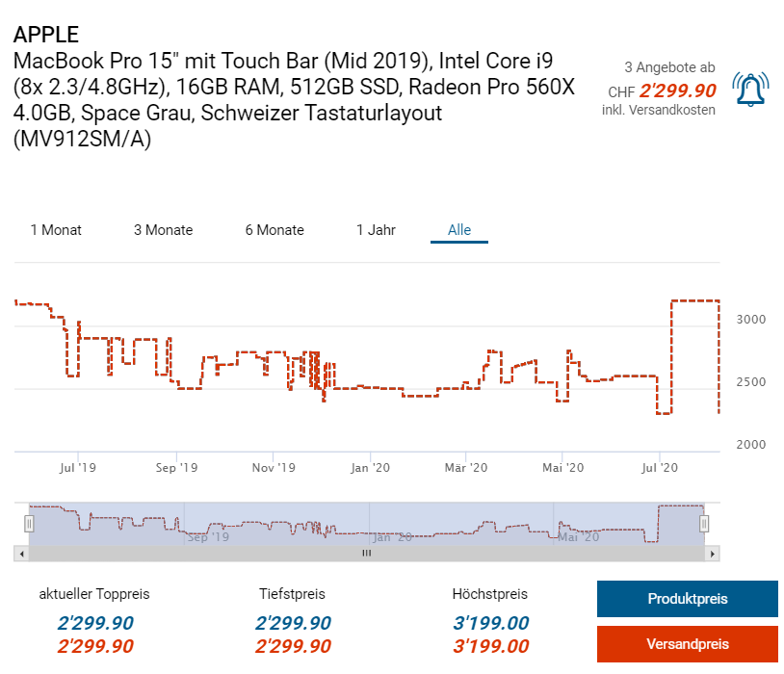Click the inkl. Versandkosten text
784x674 pixels.
[x=659, y=110]
